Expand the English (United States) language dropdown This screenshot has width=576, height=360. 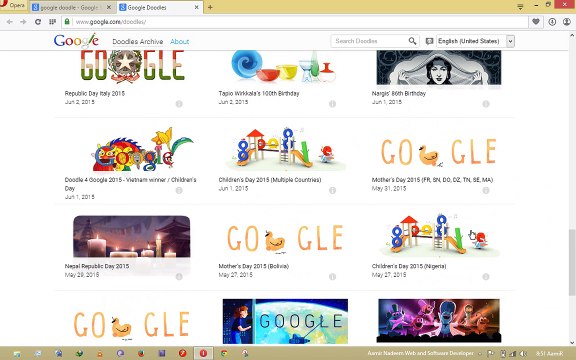click(475, 41)
